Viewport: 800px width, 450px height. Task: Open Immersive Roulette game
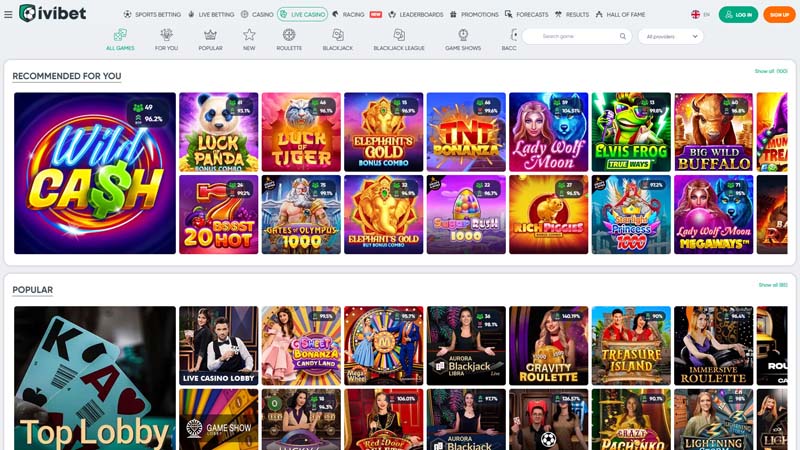coord(713,345)
